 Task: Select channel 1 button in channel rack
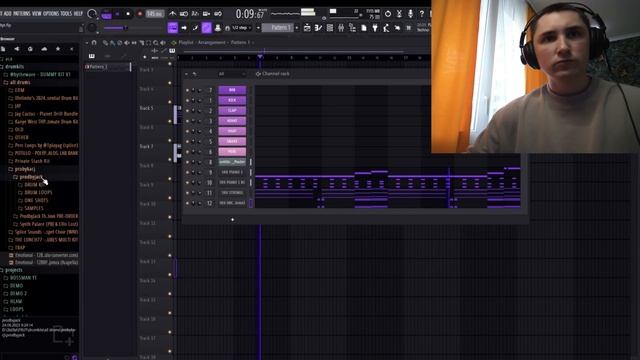(x=232, y=100)
